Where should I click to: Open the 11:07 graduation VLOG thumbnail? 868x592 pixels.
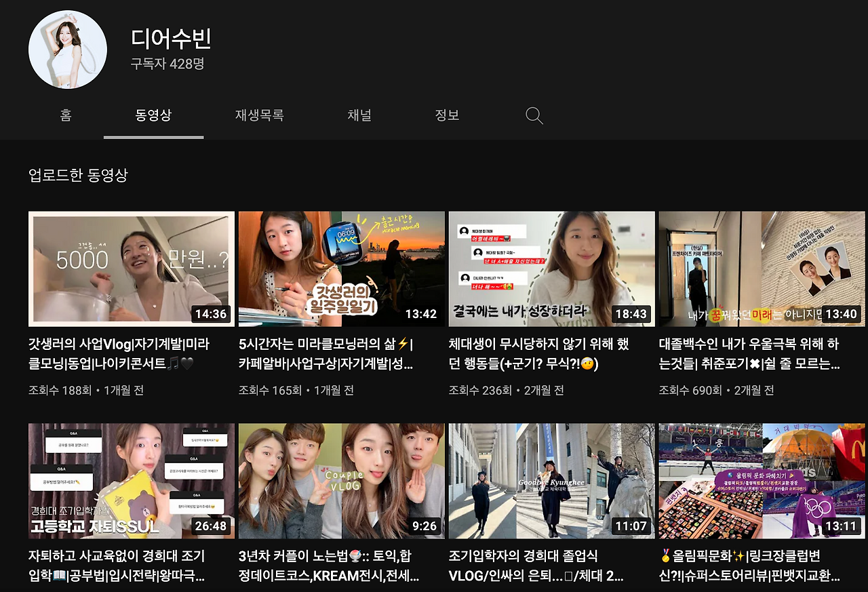click(x=551, y=481)
